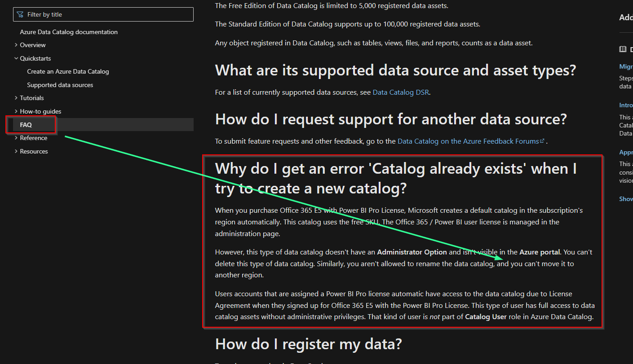The width and height of the screenshot is (633, 364).
Task: Click heading 'What are its supported data source and asset types?'
Action: click(395, 70)
